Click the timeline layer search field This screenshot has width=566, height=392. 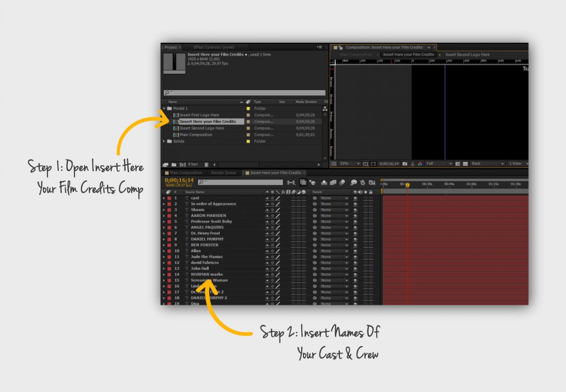click(241, 183)
